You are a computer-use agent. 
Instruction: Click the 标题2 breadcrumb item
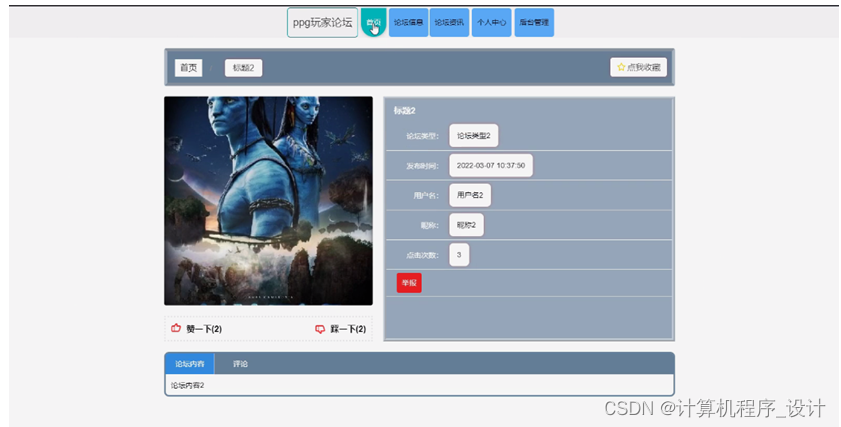click(244, 68)
